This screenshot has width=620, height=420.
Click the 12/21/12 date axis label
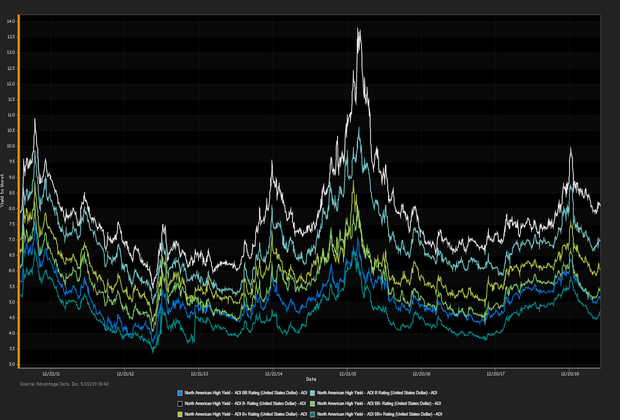(x=125, y=374)
